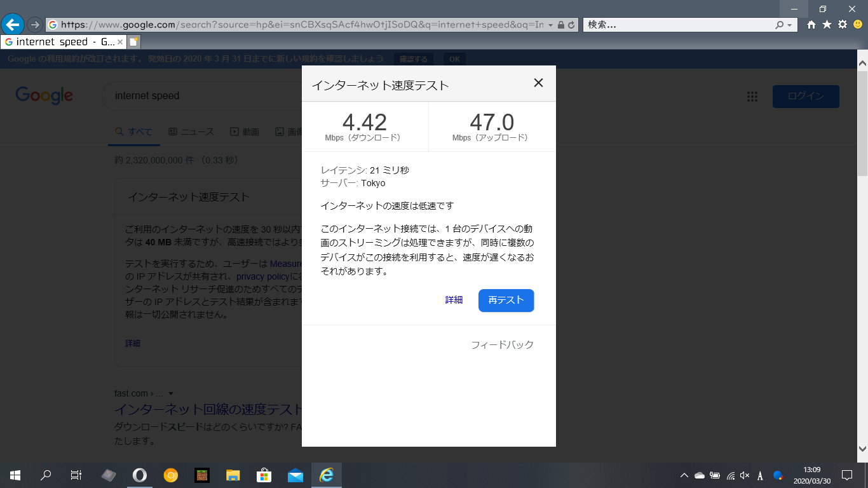Open the privacy policy link
The height and width of the screenshot is (488, 868).
point(263,276)
